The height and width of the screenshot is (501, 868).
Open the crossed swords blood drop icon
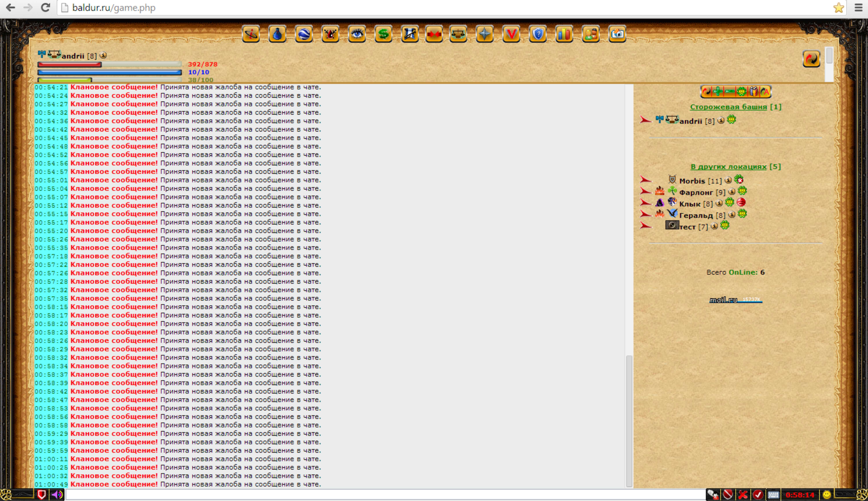[x=330, y=34]
